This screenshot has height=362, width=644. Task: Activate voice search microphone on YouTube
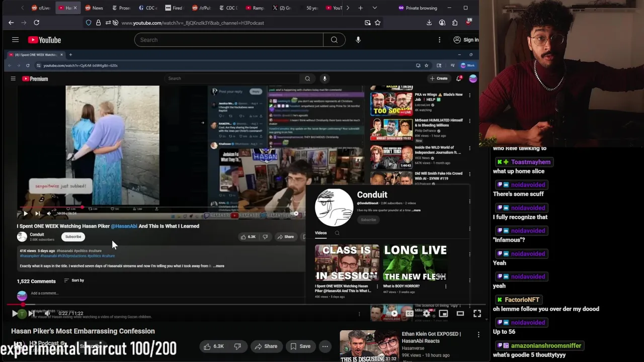click(x=358, y=40)
